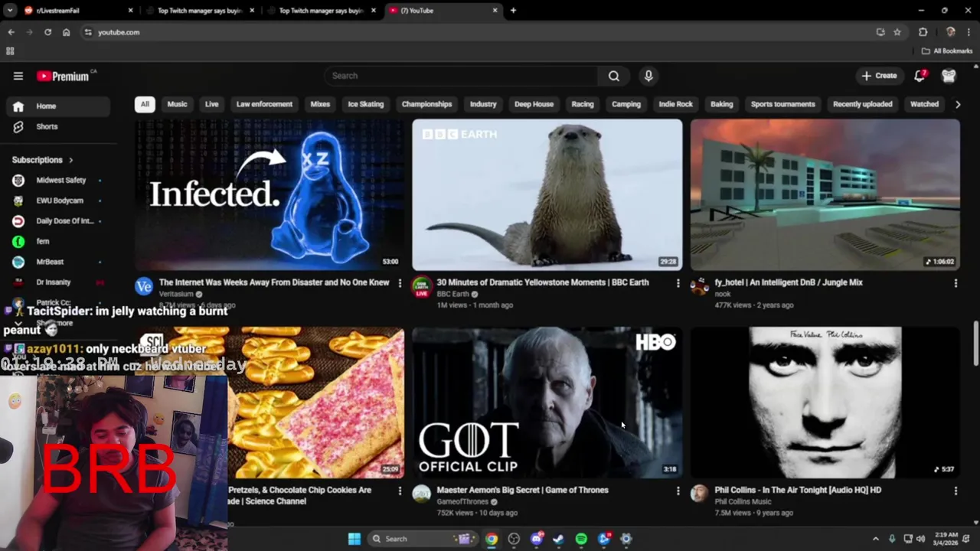This screenshot has height=551, width=980.
Task: Filter by the Live chip
Action: click(x=212, y=104)
